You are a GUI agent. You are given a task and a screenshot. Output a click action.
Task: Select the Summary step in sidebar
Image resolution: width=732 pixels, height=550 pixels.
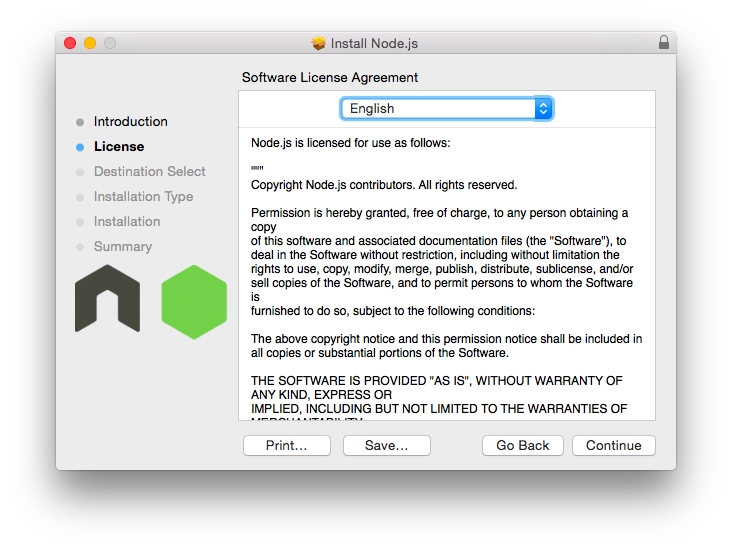(123, 247)
